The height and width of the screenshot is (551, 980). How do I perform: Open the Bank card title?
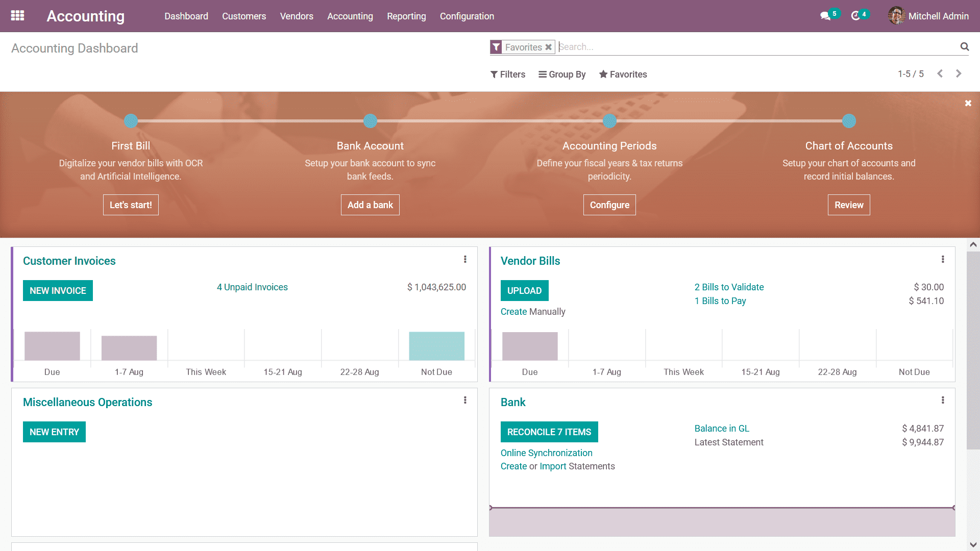[513, 402]
